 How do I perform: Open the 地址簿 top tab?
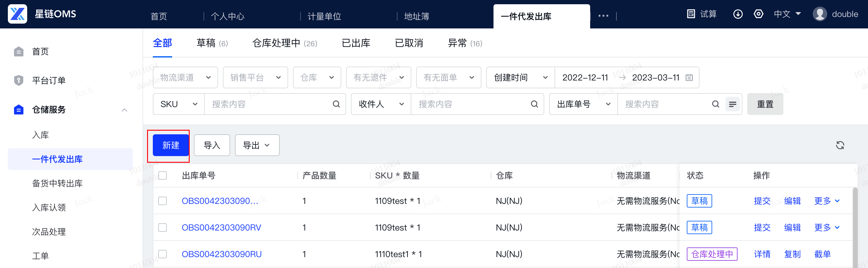click(x=416, y=16)
